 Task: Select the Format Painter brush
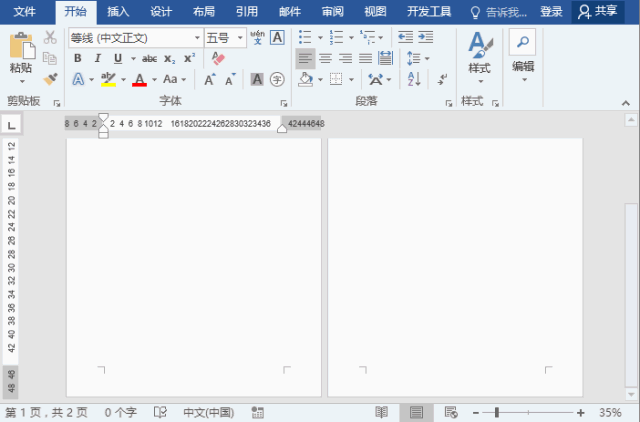pos(50,79)
